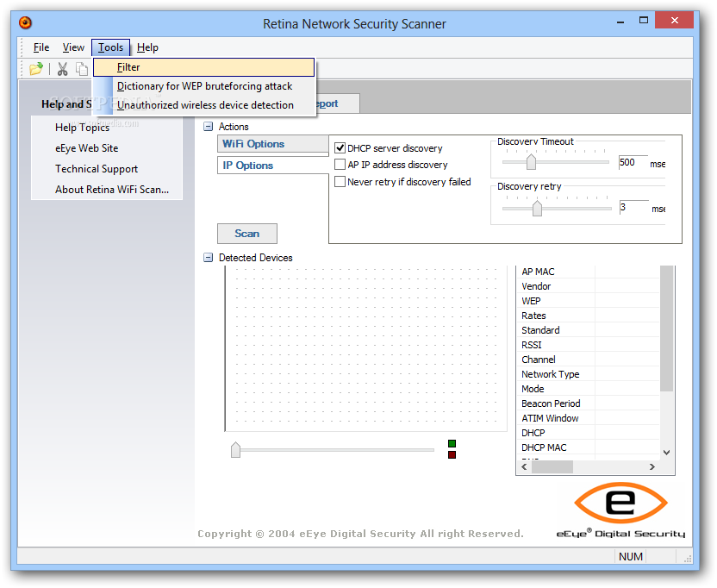This screenshot has width=717, height=588.
Task: Select the Vendor row
Action: [x=589, y=286]
